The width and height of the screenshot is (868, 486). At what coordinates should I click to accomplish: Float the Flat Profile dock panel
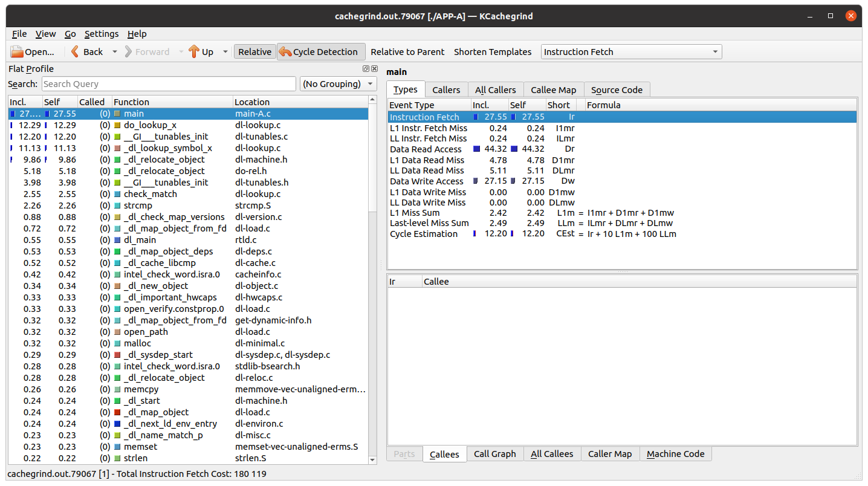(x=366, y=69)
